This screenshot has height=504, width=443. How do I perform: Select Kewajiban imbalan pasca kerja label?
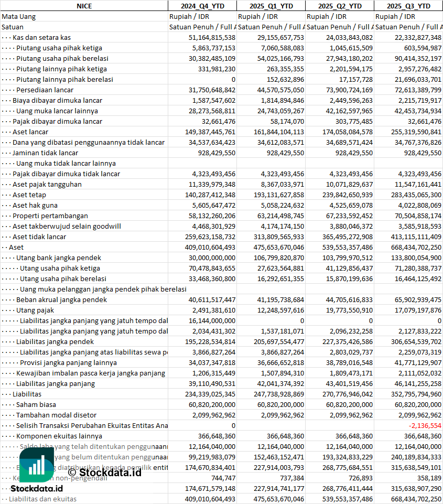pos(91,373)
